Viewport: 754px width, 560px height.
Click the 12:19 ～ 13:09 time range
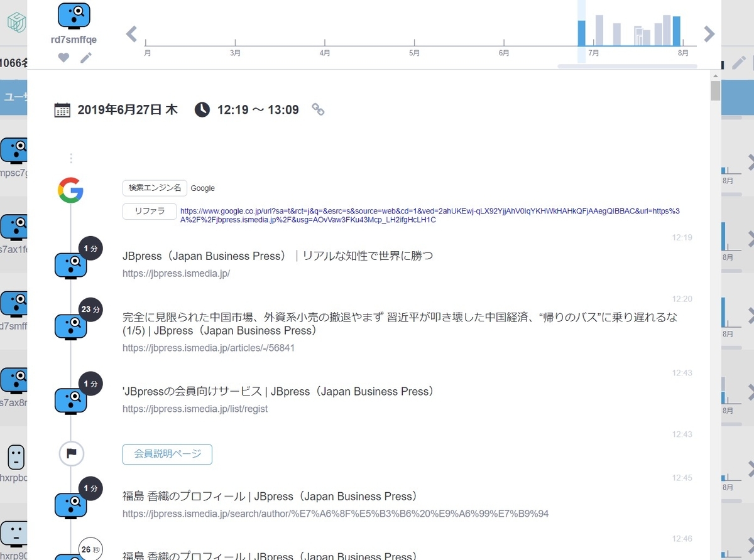tap(258, 110)
